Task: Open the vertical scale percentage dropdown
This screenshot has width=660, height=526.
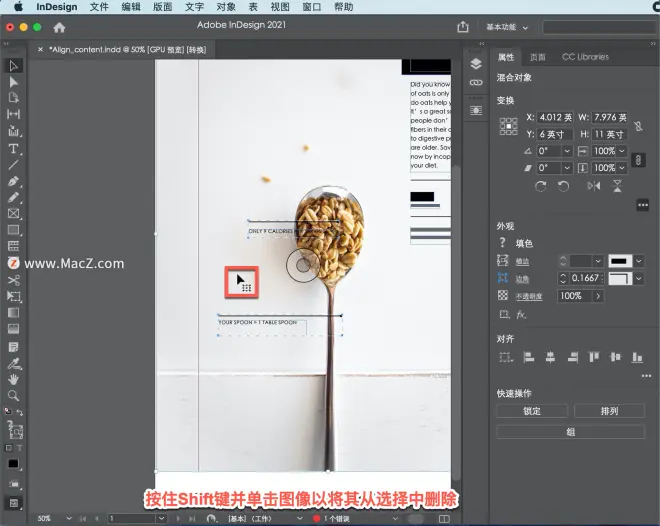Action: [x=622, y=168]
